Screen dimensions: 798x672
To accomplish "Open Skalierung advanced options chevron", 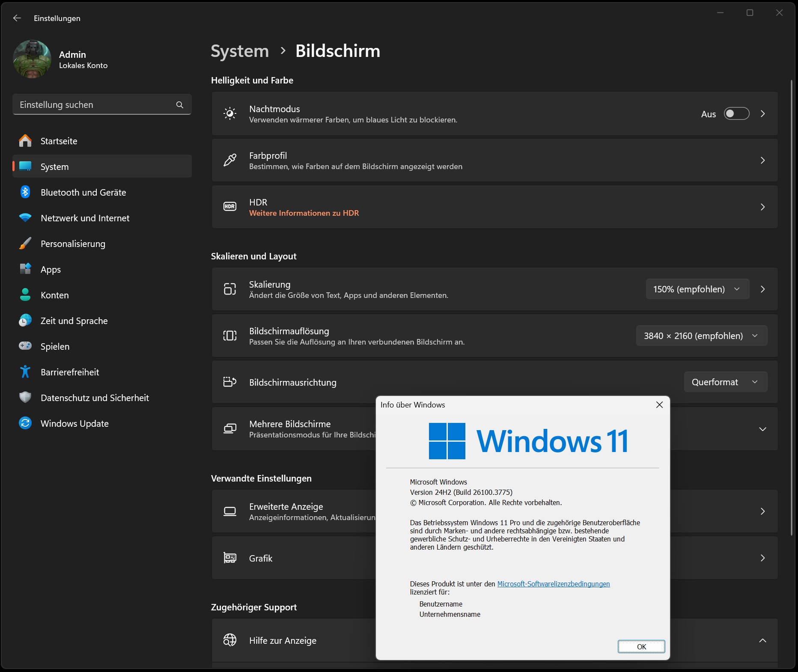I will 762,289.
